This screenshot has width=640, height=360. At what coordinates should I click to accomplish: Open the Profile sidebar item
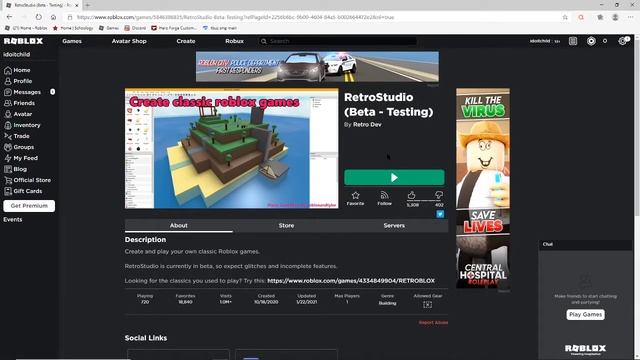point(18,81)
